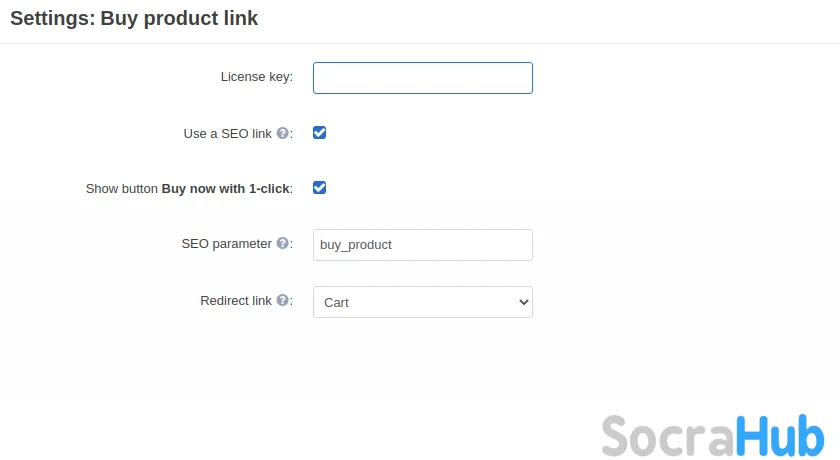Viewport: 840px width, 460px height.
Task: Click the gray Socra part of the logo
Action: click(667, 436)
